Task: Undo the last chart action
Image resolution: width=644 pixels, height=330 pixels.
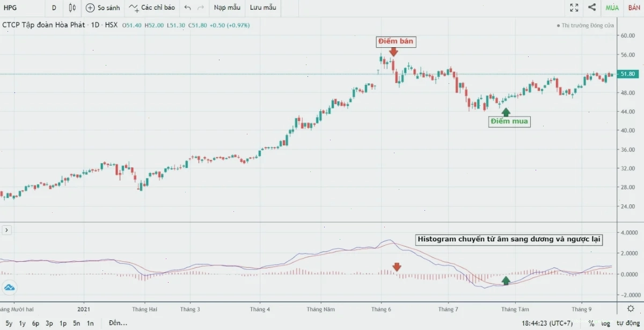Action: [187, 8]
